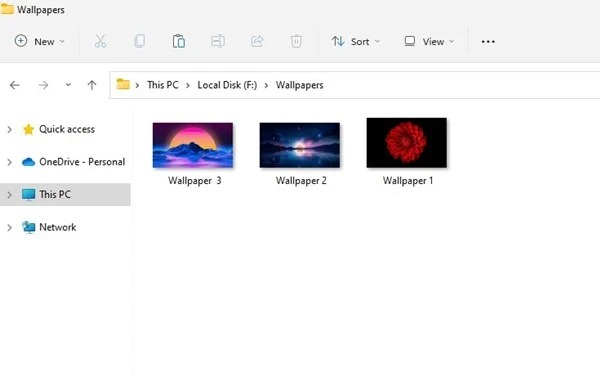Image resolution: width=600 pixels, height=376 pixels.
Task: Click the Rename icon in toolbar
Action: [218, 41]
